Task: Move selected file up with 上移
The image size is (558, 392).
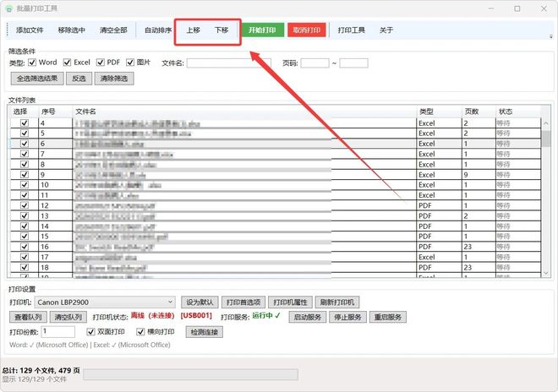Action: coord(194,30)
